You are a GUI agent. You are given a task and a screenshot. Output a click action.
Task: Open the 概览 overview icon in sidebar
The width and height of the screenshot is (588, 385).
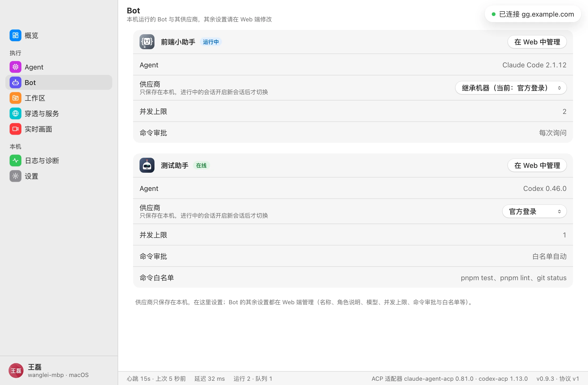point(16,35)
